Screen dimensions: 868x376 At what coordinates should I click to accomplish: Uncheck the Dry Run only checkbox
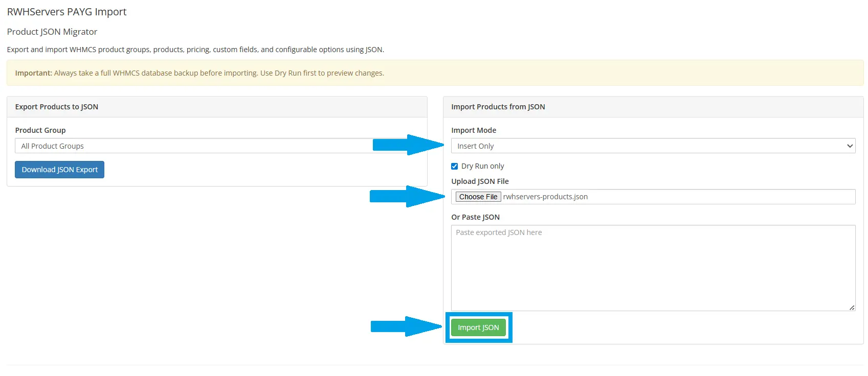click(454, 166)
